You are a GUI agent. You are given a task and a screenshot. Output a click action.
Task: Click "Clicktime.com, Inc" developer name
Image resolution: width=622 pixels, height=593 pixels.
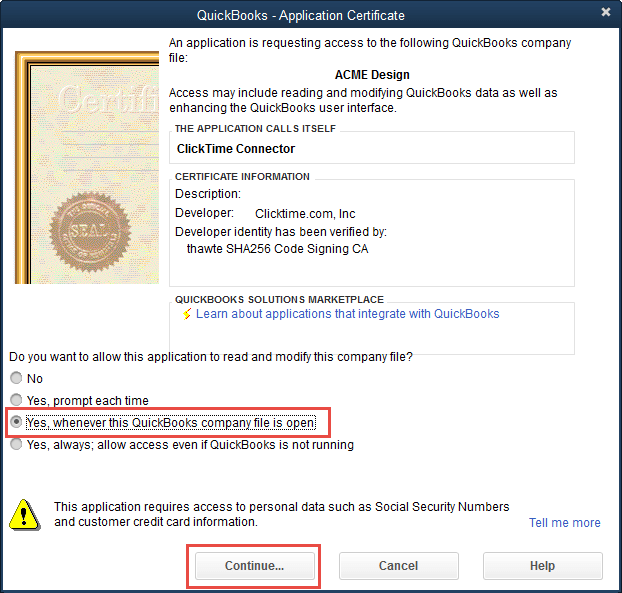pos(305,213)
